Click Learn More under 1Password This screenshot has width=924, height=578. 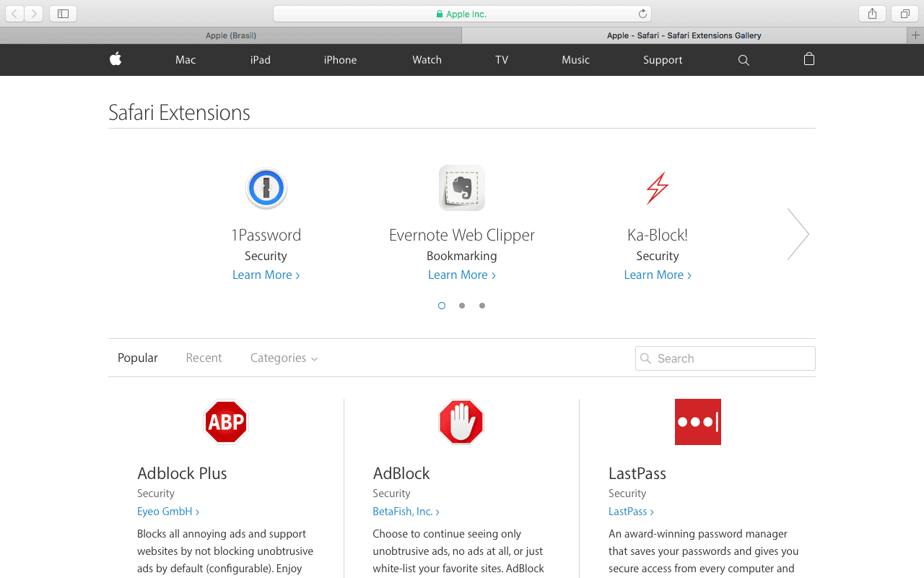[x=266, y=275]
